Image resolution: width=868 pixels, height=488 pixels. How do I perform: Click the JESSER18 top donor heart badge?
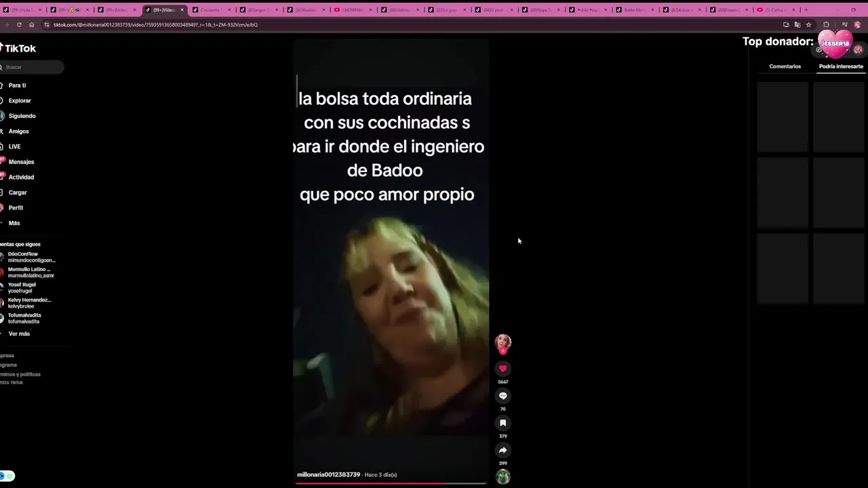[x=835, y=43]
